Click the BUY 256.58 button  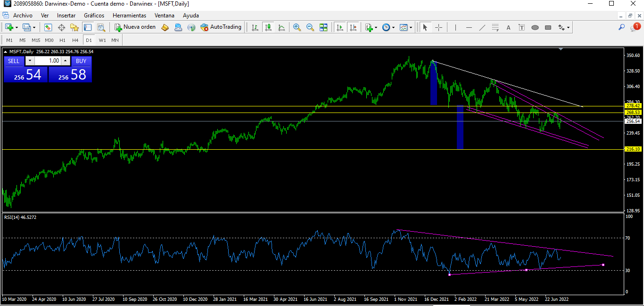[x=70, y=74]
